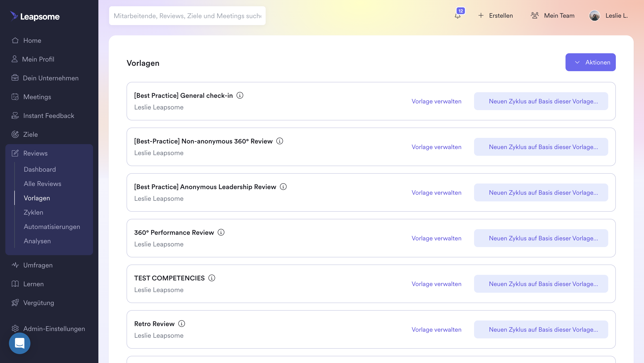Open Dashboard under Reviews
Viewport: 644px width, 363px height.
click(x=40, y=169)
